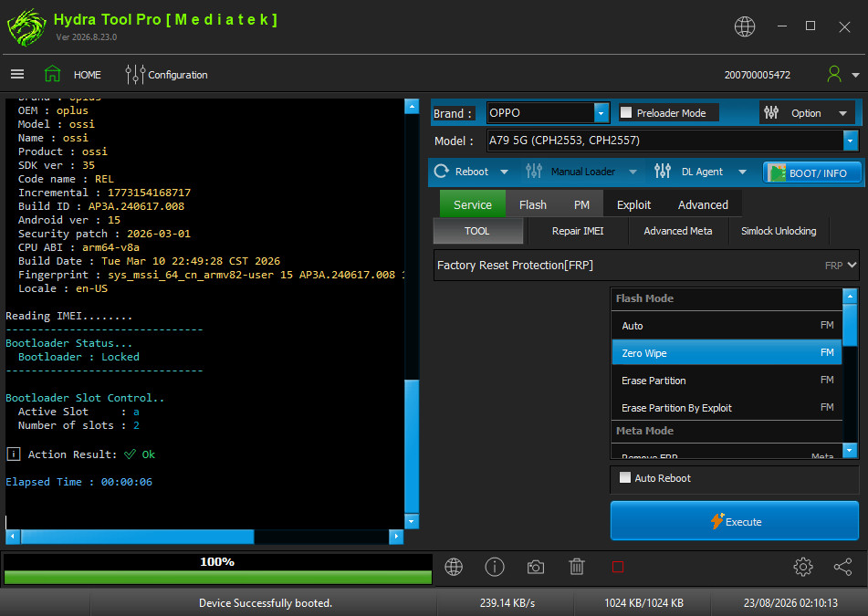Toggle Auto Reboot checkbox
This screenshot has height=616, width=868.
(625, 477)
